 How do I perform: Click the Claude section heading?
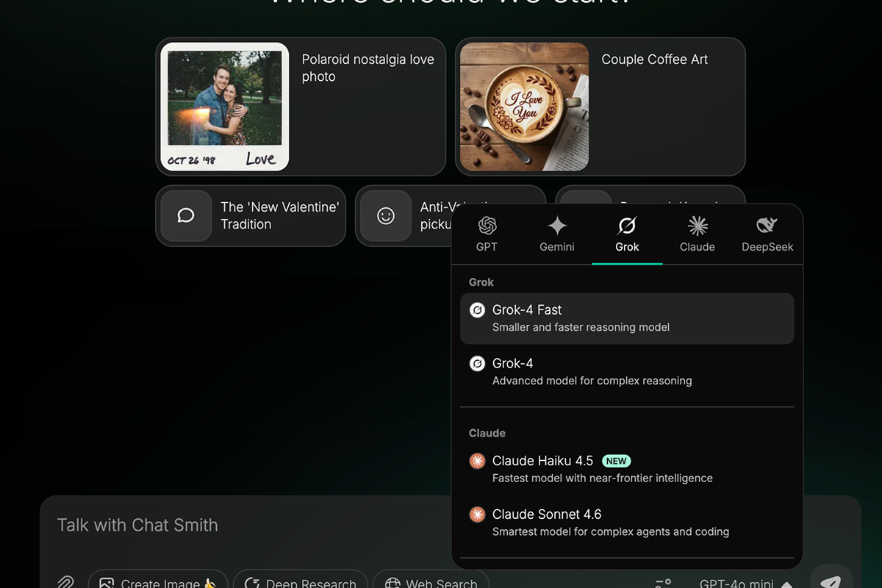487,433
